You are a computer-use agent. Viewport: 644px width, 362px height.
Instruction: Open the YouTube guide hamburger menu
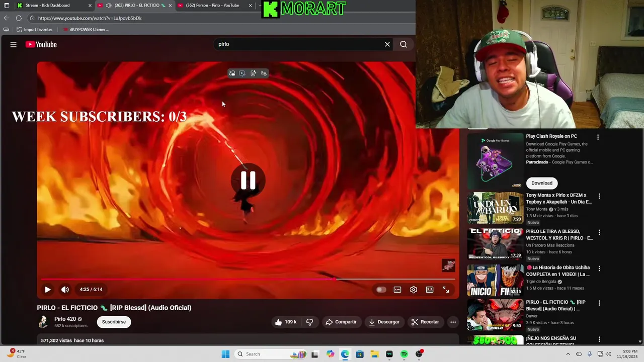(14, 44)
